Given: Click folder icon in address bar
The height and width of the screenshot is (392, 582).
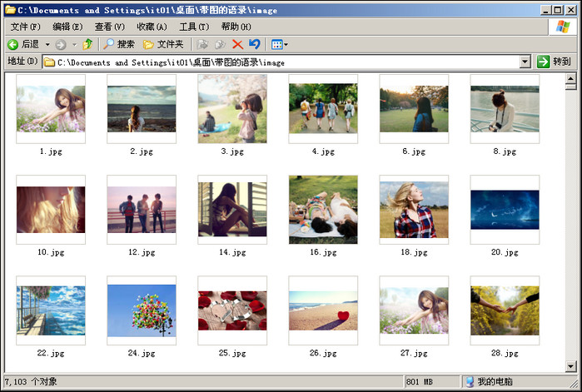Looking at the screenshot, I should point(49,62).
